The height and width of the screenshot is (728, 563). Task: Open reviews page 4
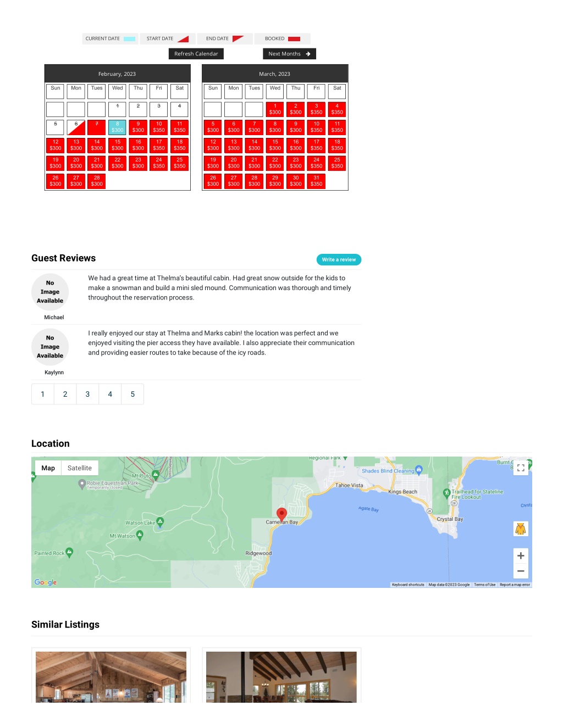(x=110, y=394)
